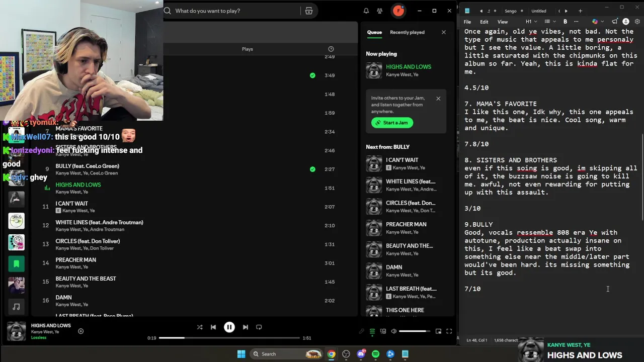The image size is (644, 362).
Task: Open Notepad View menu
Action: [503, 22]
